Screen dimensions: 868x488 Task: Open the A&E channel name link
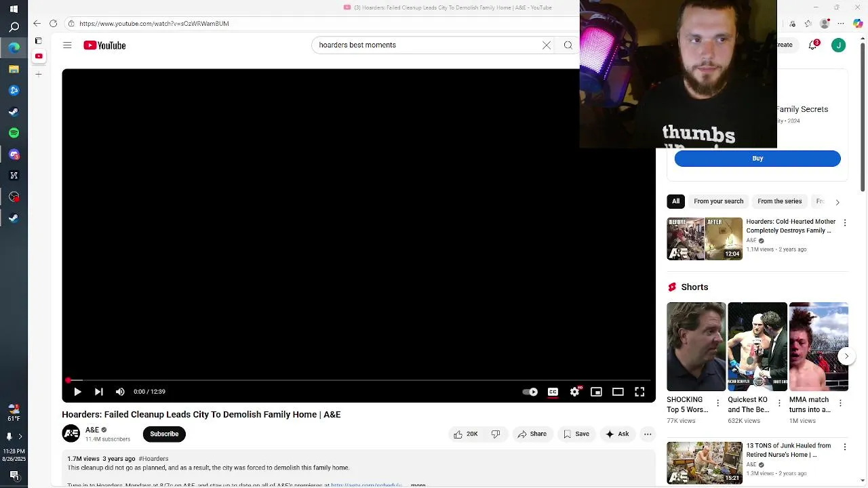click(92, 430)
